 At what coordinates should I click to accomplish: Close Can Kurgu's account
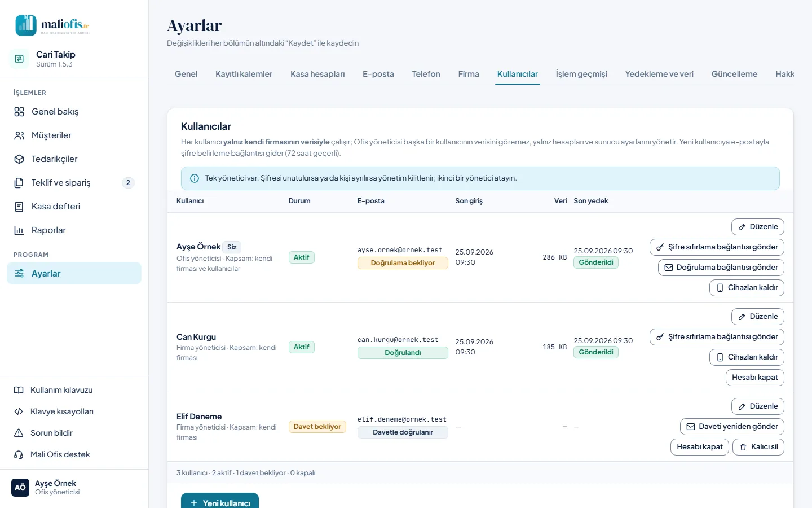tap(755, 378)
